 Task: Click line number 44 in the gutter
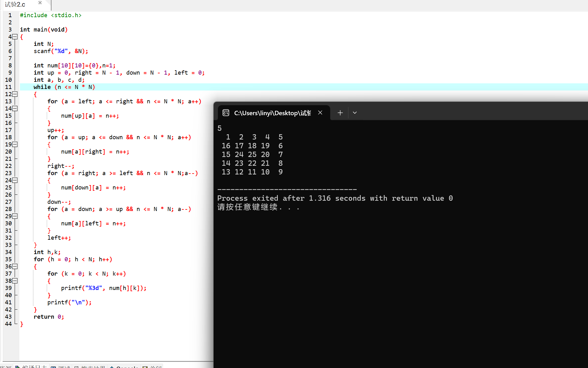(8, 324)
